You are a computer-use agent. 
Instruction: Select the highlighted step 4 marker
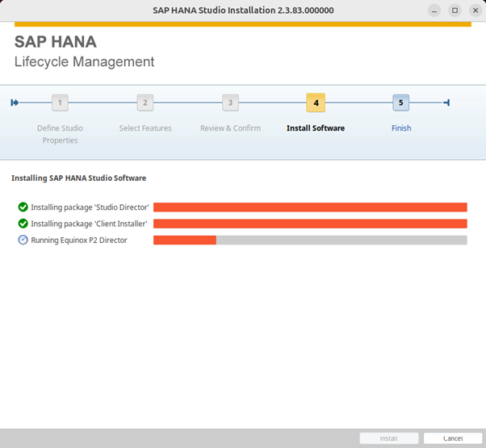(316, 103)
